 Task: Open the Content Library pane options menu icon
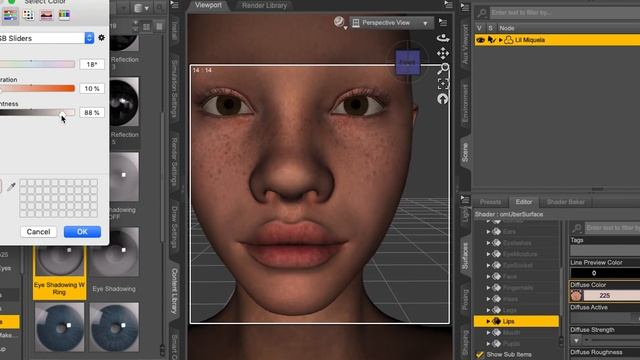click(x=175, y=5)
